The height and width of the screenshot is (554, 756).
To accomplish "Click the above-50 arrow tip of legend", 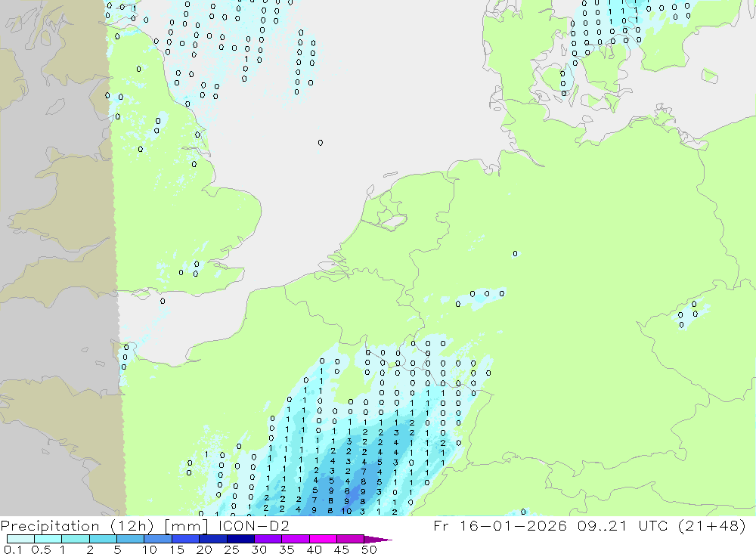I will tap(378, 539).
